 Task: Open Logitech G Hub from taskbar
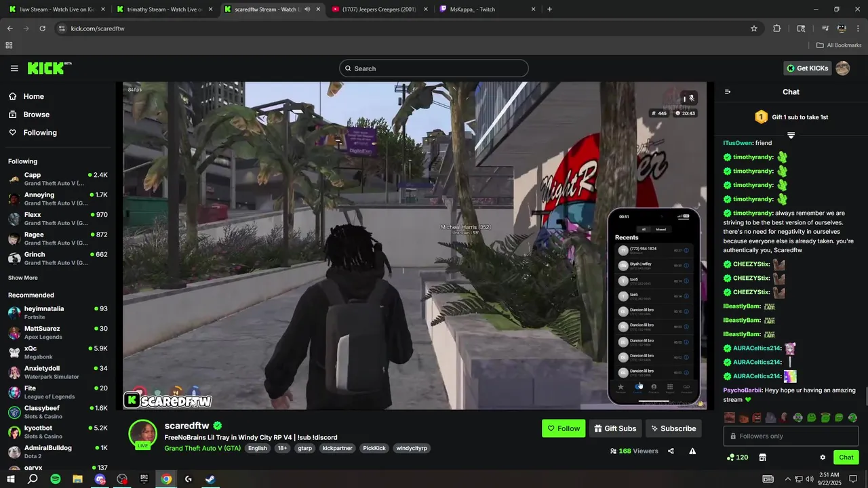[x=188, y=479]
